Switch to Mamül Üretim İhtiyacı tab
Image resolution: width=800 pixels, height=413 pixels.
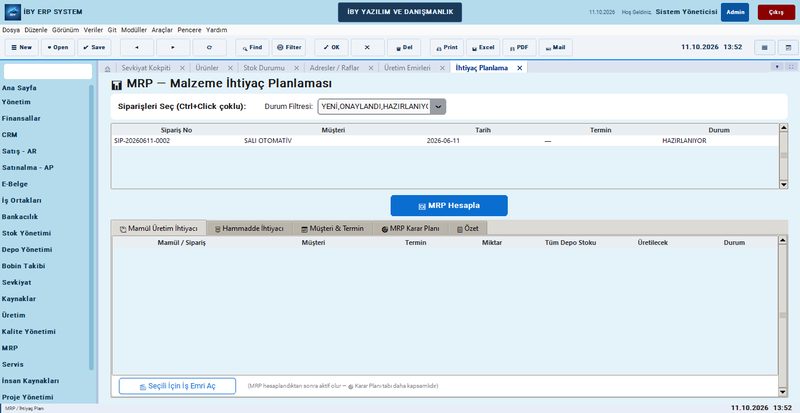159,228
